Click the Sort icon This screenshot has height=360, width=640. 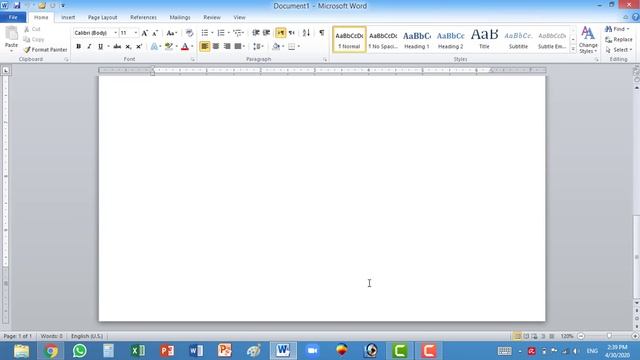point(306,33)
